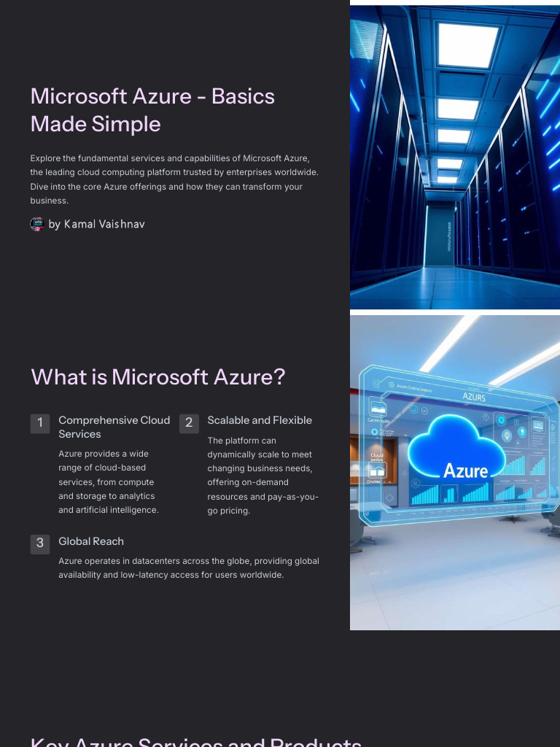Click paragraph 'Azure provides a wide range'
Image resolution: width=560 pixels, height=747 pixels.
[x=109, y=481]
